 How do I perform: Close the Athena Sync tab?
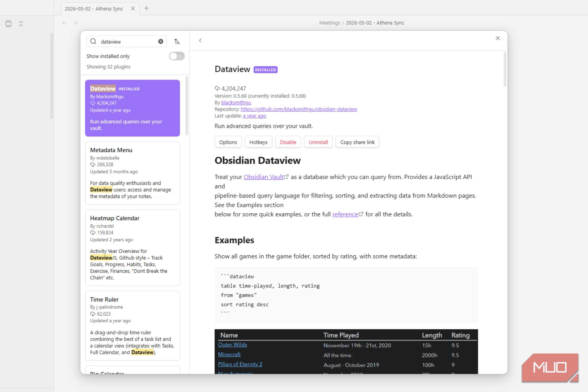click(x=133, y=9)
